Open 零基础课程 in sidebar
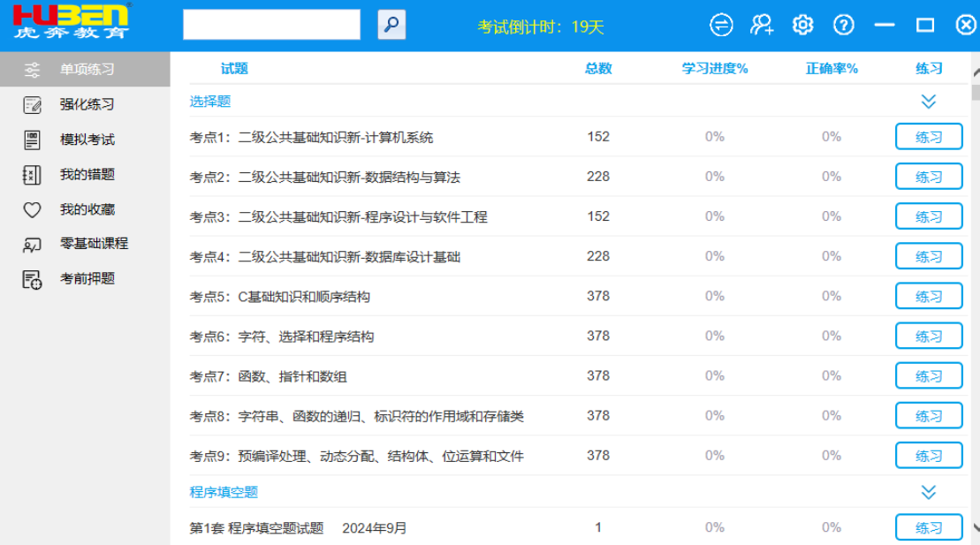This screenshot has height=545, width=980. pyautogui.click(x=94, y=244)
